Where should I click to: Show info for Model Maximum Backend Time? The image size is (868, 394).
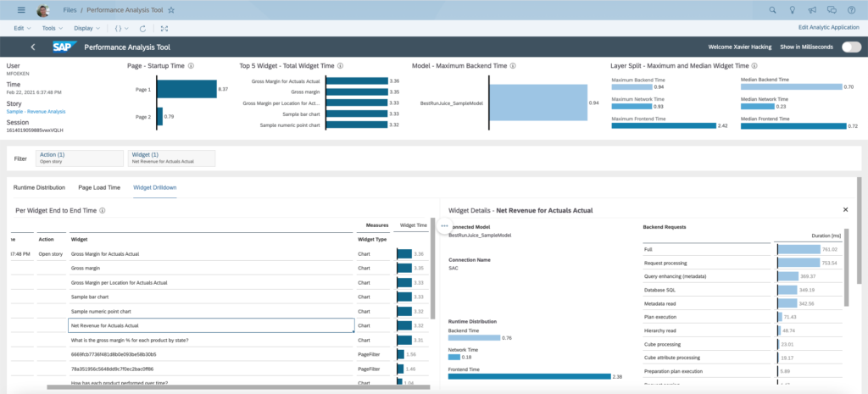(x=513, y=65)
